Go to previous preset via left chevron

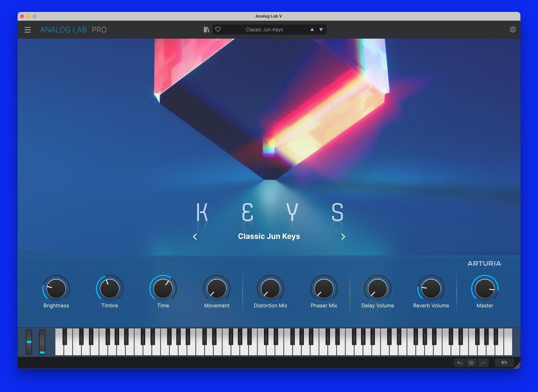click(195, 236)
